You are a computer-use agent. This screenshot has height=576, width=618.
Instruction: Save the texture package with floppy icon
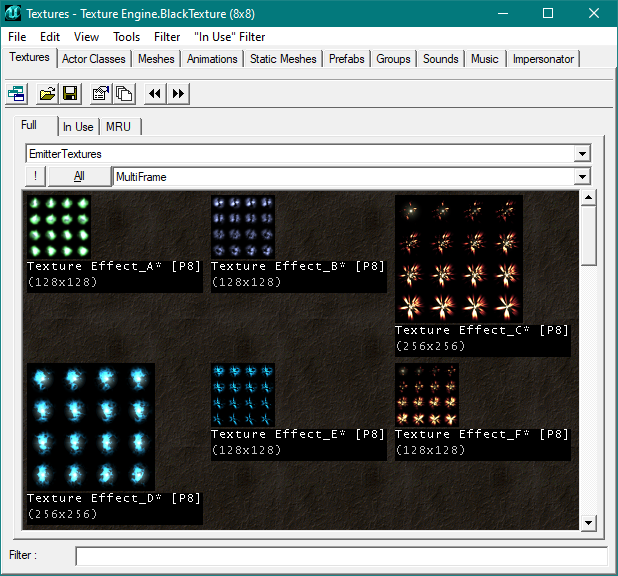(70, 94)
